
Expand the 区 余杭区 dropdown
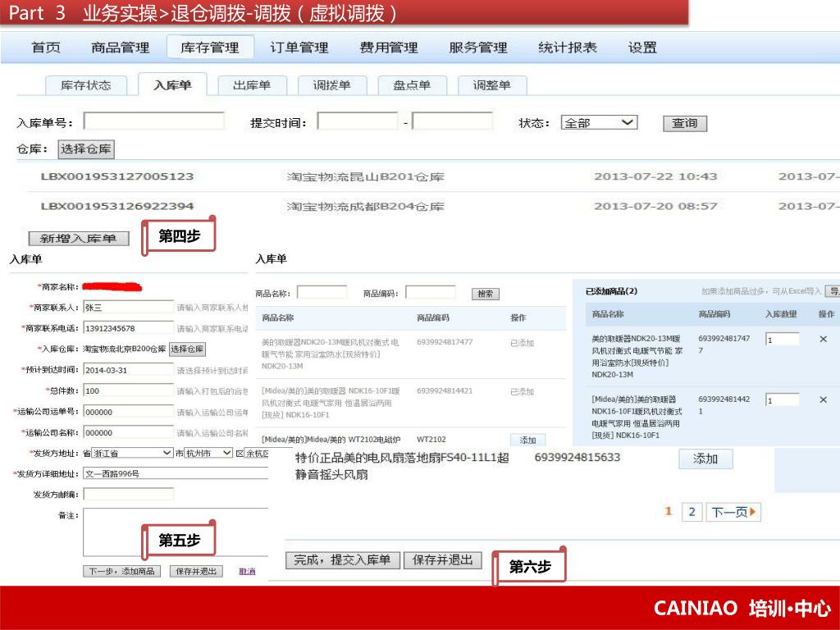(257, 453)
